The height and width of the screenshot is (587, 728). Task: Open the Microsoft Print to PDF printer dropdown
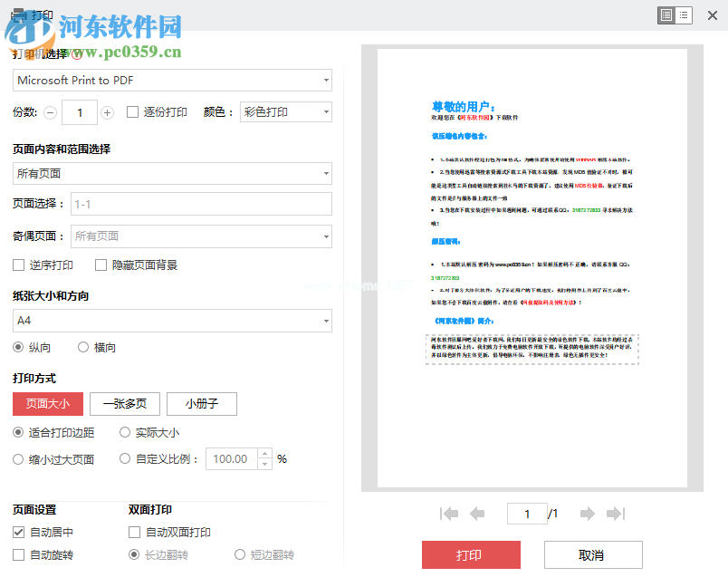pos(172,80)
